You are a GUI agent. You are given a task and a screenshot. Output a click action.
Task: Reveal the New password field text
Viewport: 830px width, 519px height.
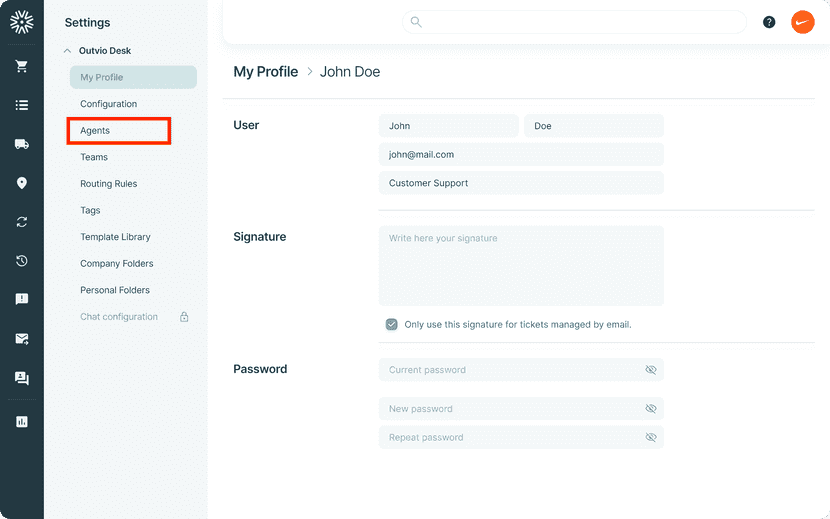(651, 408)
